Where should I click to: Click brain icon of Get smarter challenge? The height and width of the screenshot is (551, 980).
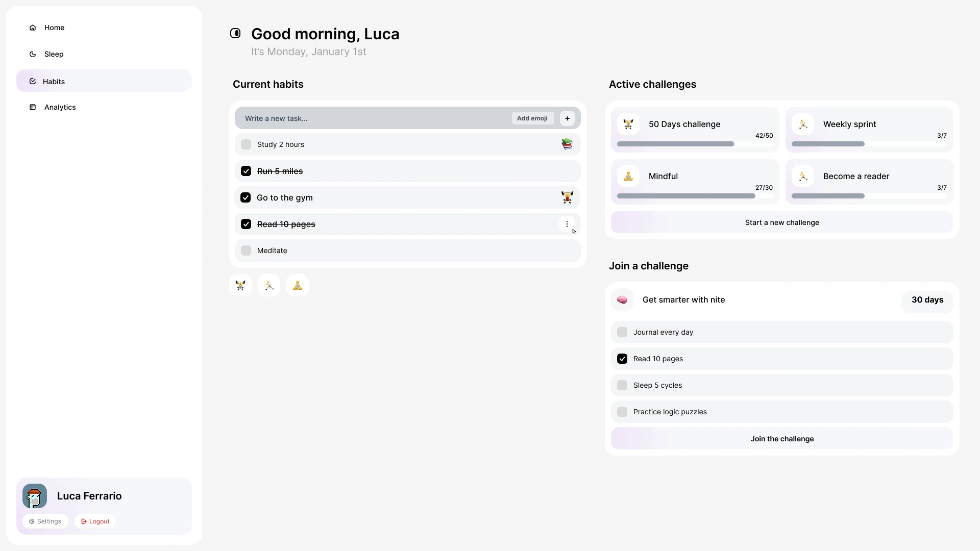pos(622,300)
